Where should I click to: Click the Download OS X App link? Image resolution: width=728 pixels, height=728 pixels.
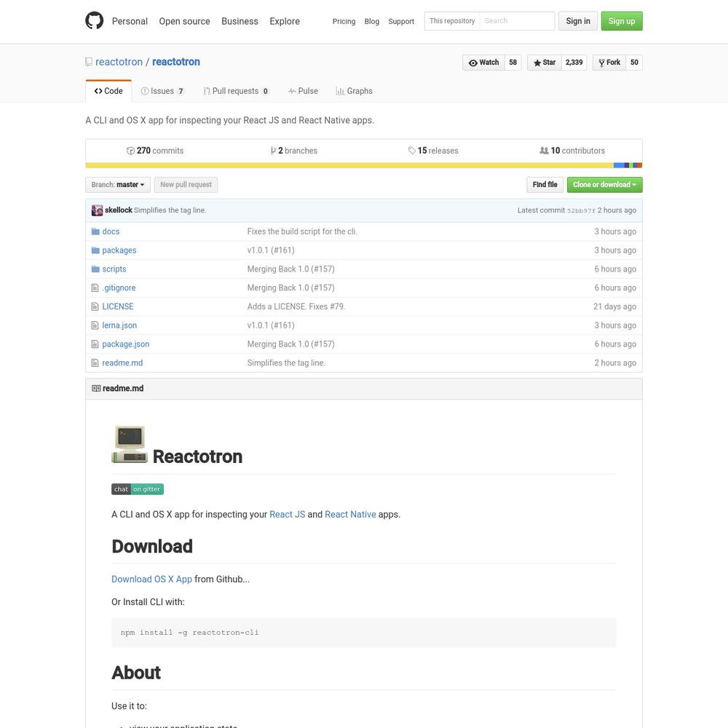point(152,579)
